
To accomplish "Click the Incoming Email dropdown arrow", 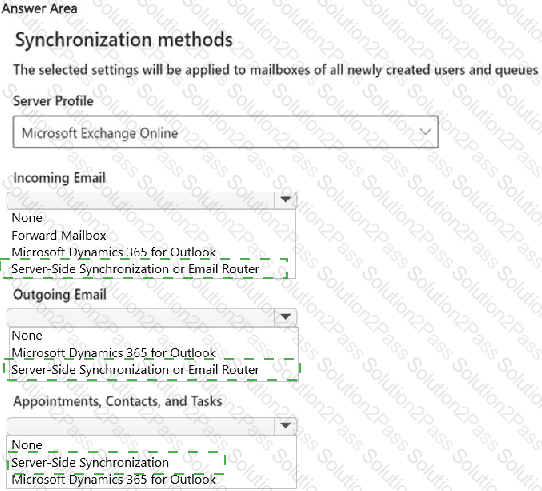I will [x=286, y=200].
